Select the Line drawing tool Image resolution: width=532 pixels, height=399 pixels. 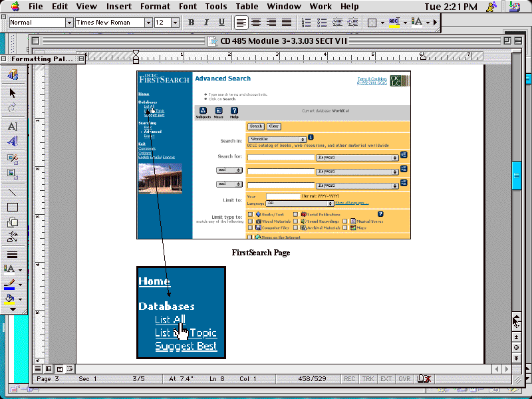click(x=13, y=192)
